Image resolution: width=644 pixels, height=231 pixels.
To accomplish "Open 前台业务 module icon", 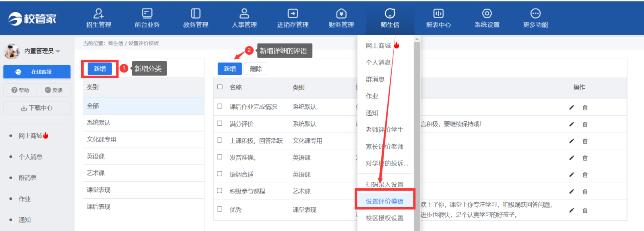I will [x=147, y=14].
